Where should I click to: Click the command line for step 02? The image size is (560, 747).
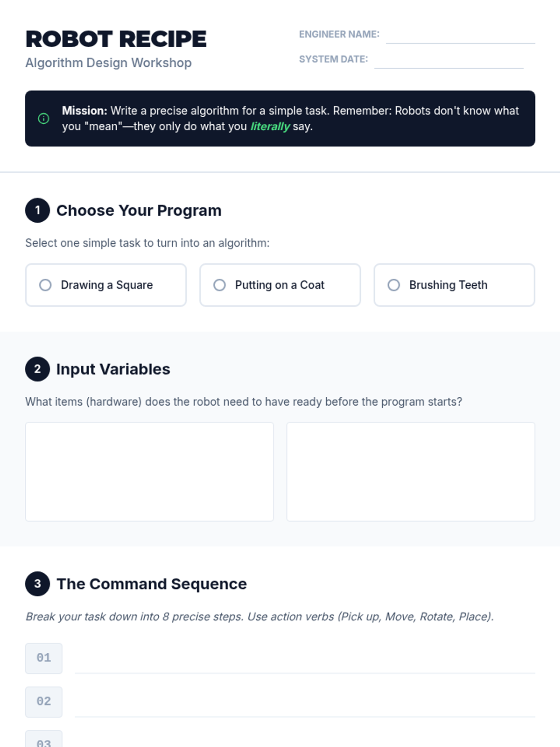coord(305,702)
